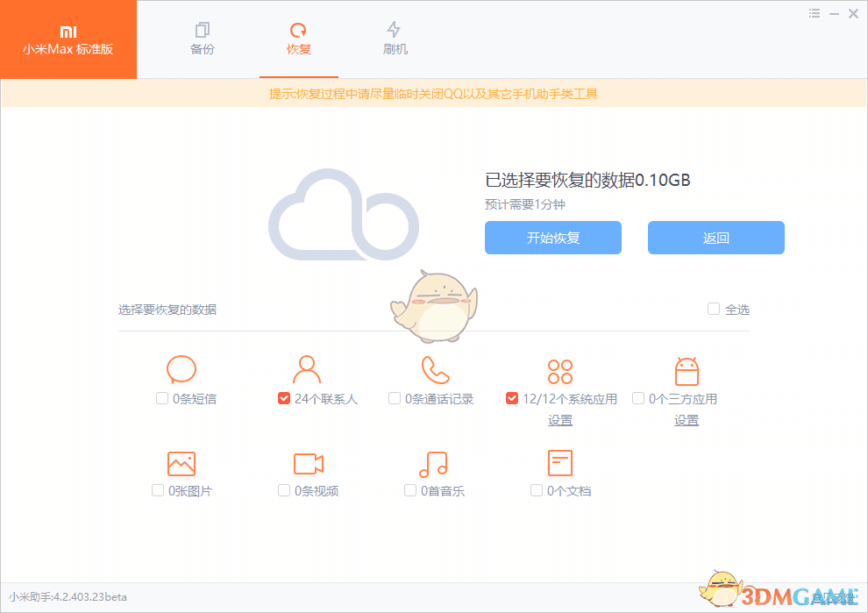Check the 0张图片 checkbox
868x613 pixels.
click(158, 490)
